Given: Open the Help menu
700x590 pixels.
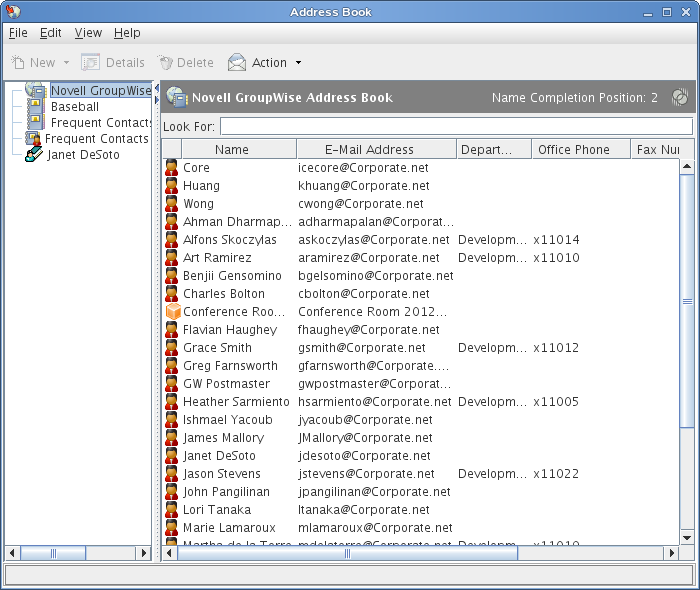Looking at the screenshot, I should tap(127, 33).
